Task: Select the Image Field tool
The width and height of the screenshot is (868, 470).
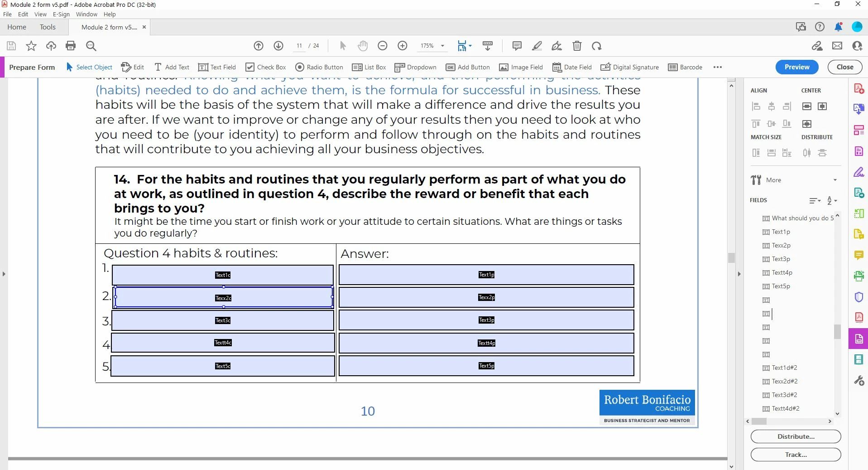Action: (x=521, y=67)
